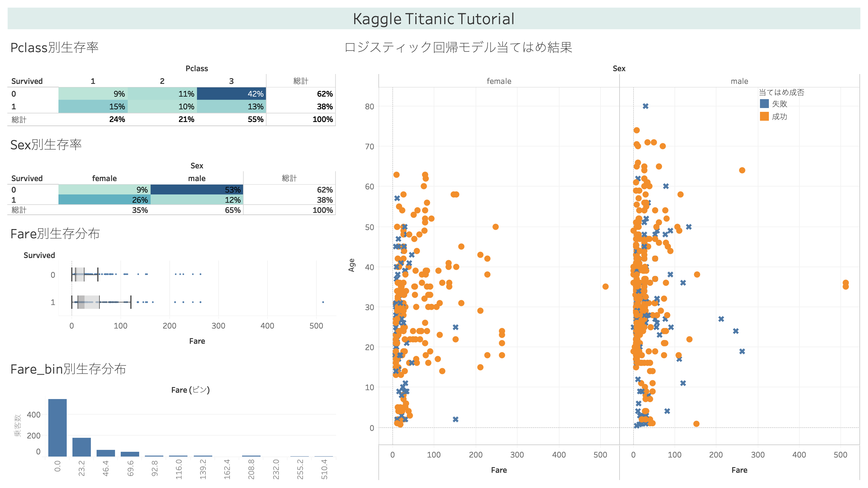The image size is (868, 488).
Task: Click the orange female dot at fare 512
Action: point(605,287)
